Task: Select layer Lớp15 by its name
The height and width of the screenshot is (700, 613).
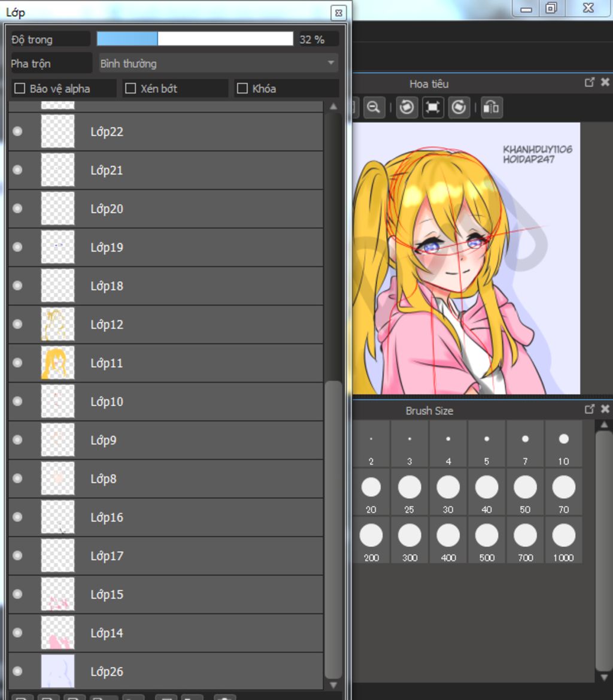Action: (107, 594)
